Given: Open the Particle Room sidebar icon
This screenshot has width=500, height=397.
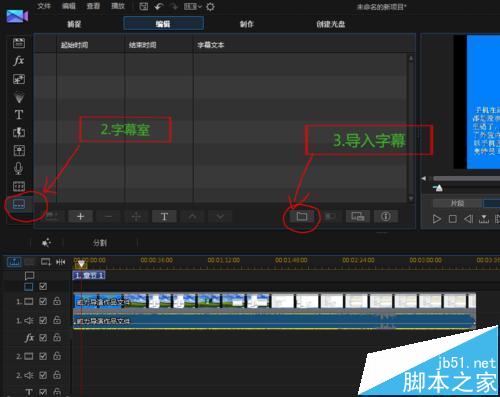Looking at the screenshot, I should (19, 97).
